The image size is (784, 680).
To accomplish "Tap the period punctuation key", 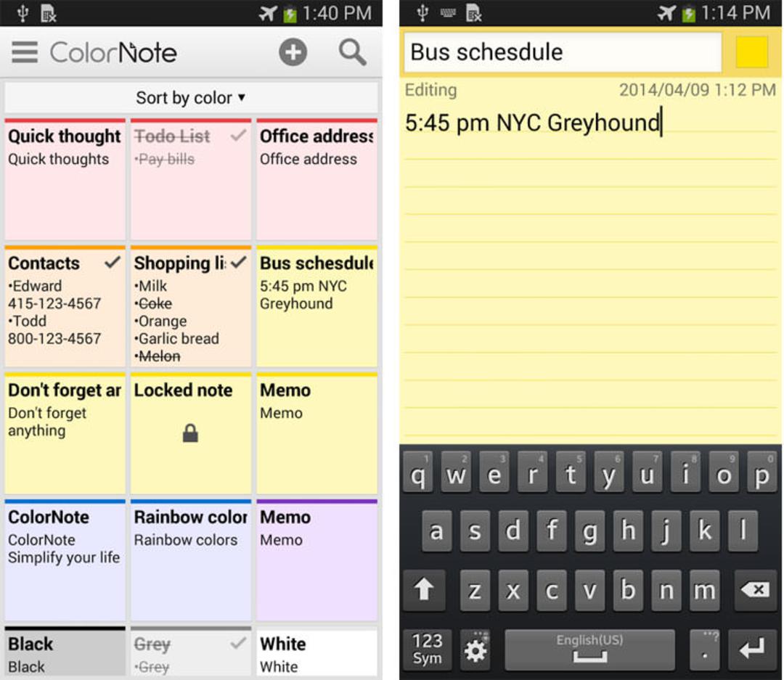I will (x=704, y=650).
